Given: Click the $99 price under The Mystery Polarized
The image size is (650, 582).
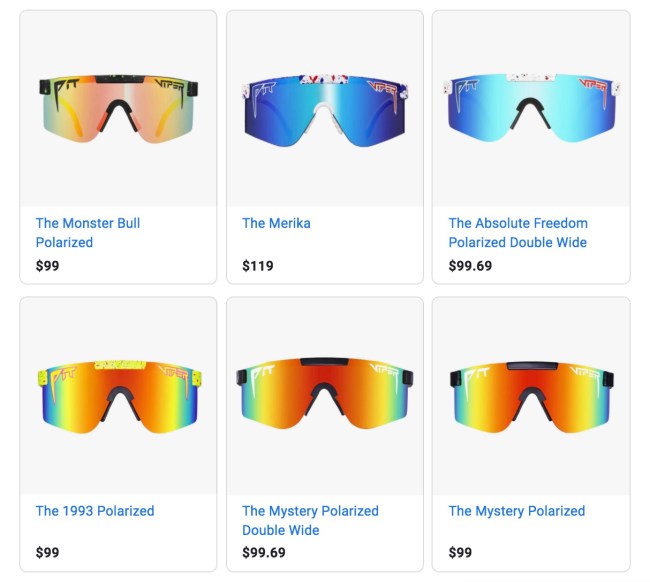Looking at the screenshot, I should tap(460, 553).
